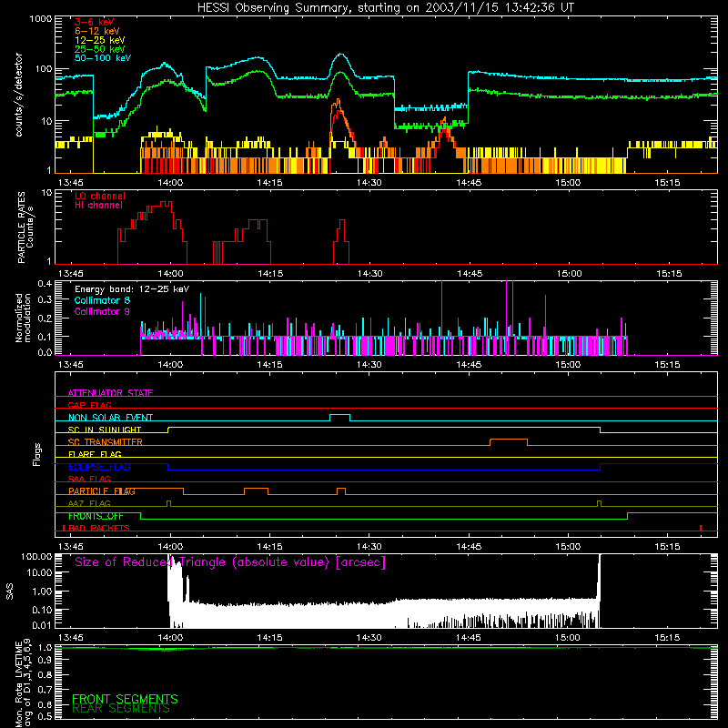Click the ECLIPSE FLAG label

point(99,467)
